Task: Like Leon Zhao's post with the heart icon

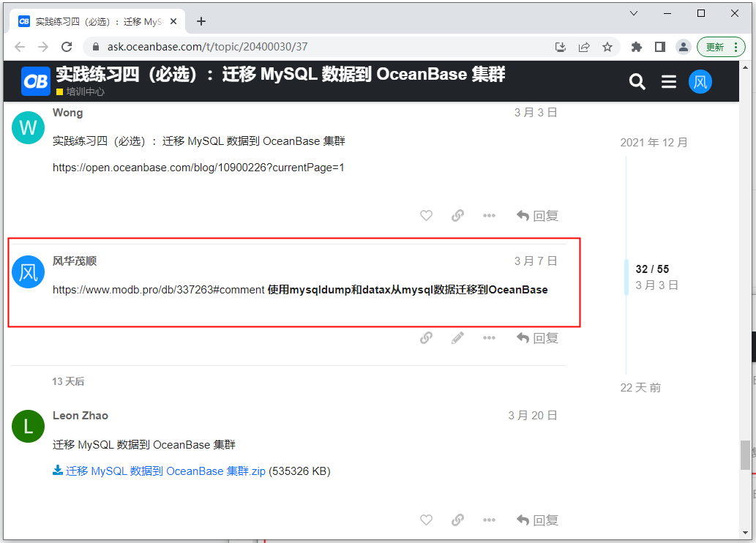Action: 426,520
